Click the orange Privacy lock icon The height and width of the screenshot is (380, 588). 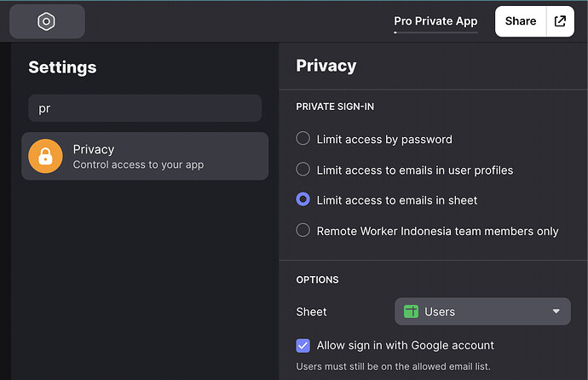pyautogui.click(x=46, y=157)
